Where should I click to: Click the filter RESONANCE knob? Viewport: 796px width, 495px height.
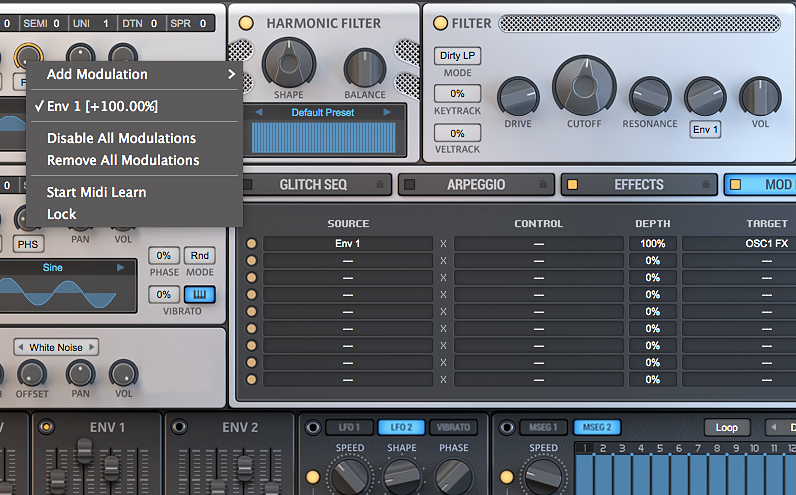650,96
